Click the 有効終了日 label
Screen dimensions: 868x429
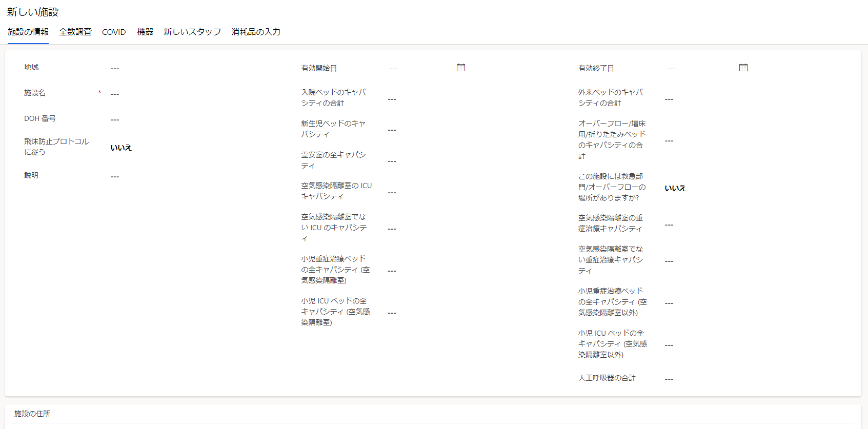click(x=596, y=68)
